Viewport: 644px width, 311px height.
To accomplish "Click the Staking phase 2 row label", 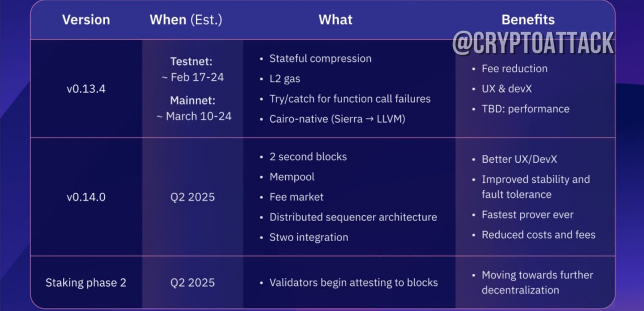I will point(86,282).
